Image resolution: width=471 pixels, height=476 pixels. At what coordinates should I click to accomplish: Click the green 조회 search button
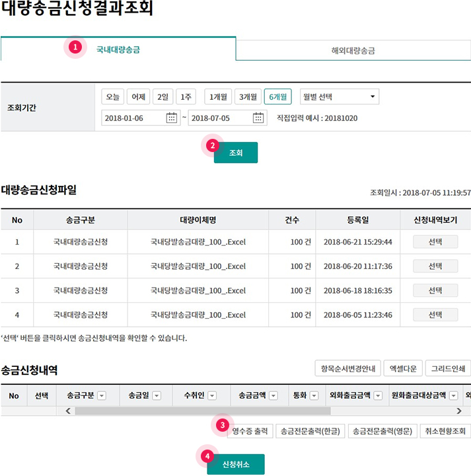[236, 153]
